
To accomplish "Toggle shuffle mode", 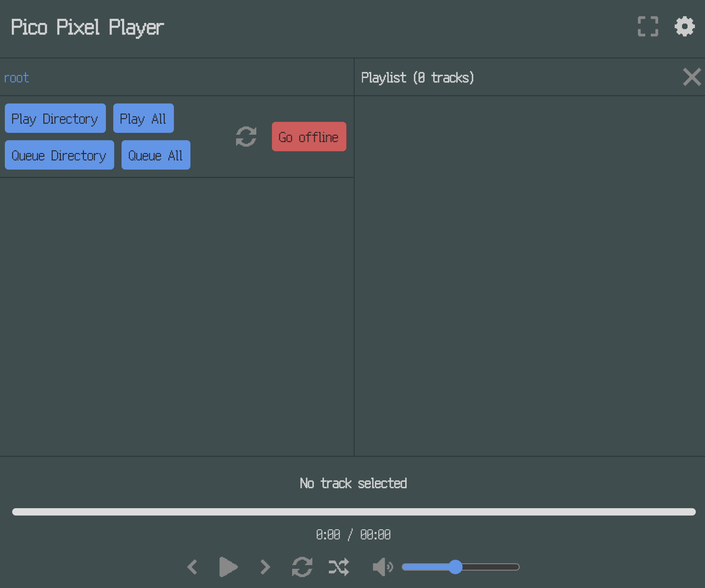I will pos(339,567).
